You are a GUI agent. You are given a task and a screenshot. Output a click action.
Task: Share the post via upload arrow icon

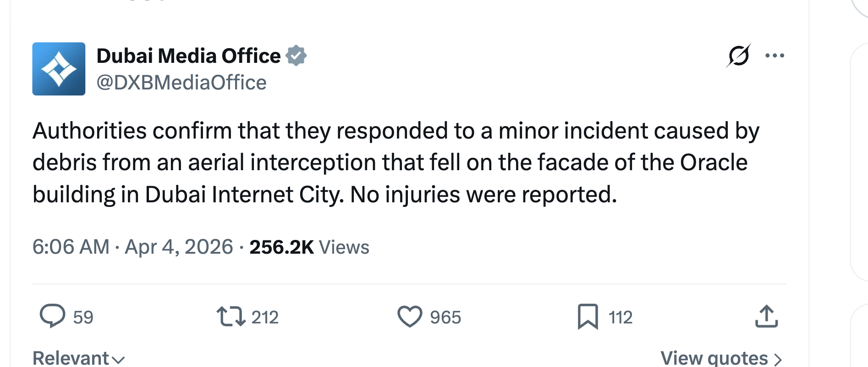pos(766,317)
